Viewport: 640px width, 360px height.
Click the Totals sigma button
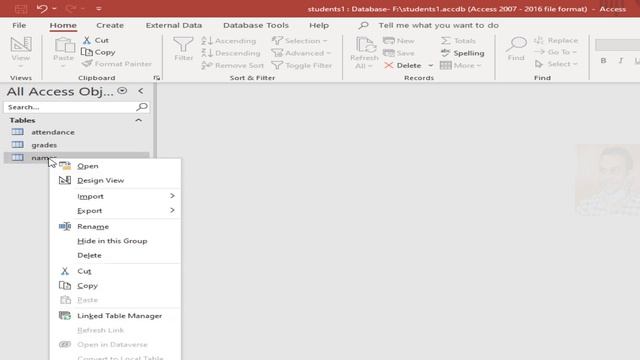(x=458, y=41)
